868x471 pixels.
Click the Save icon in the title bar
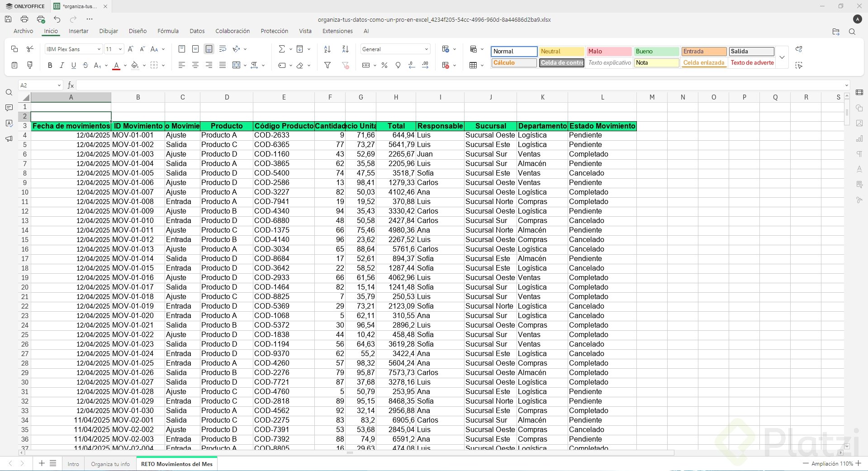[8, 19]
